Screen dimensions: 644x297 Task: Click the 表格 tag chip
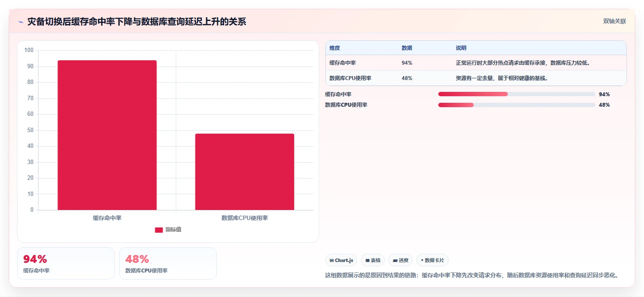[x=373, y=260]
